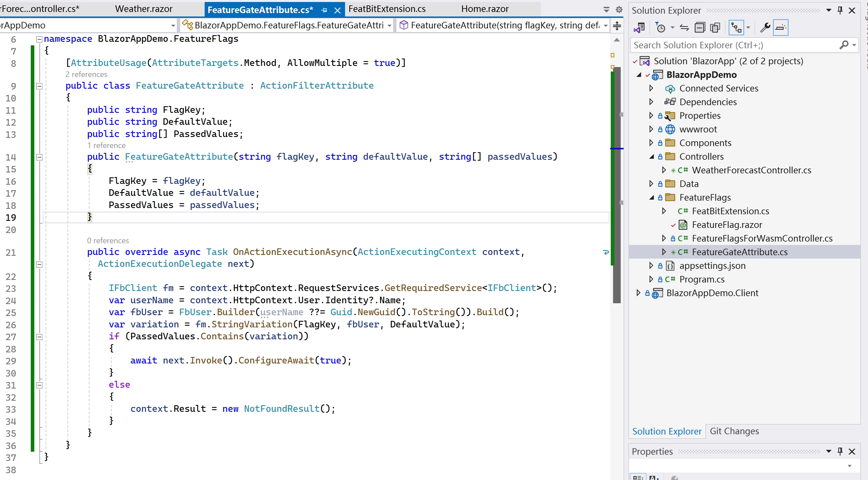Image resolution: width=868 pixels, height=480 pixels.
Task: Pin the Properties panel
Action: point(840,451)
